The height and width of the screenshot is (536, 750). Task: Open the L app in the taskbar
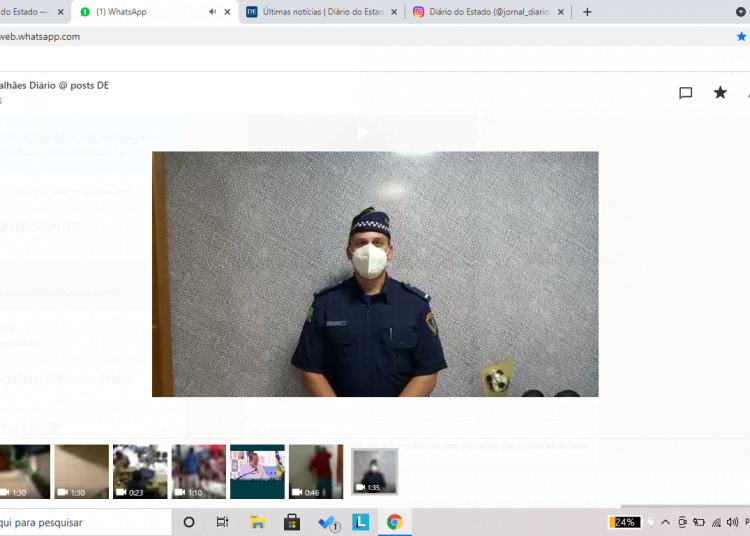pos(361,522)
